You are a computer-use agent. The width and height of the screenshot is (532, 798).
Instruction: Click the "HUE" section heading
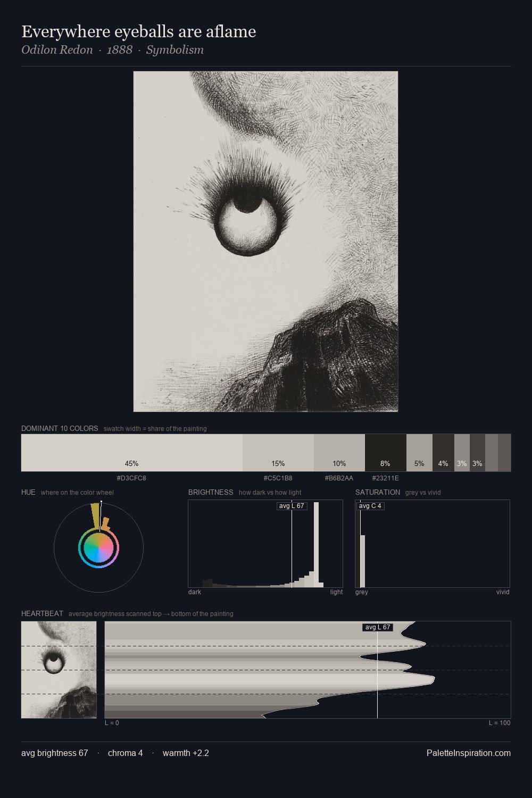click(x=28, y=492)
